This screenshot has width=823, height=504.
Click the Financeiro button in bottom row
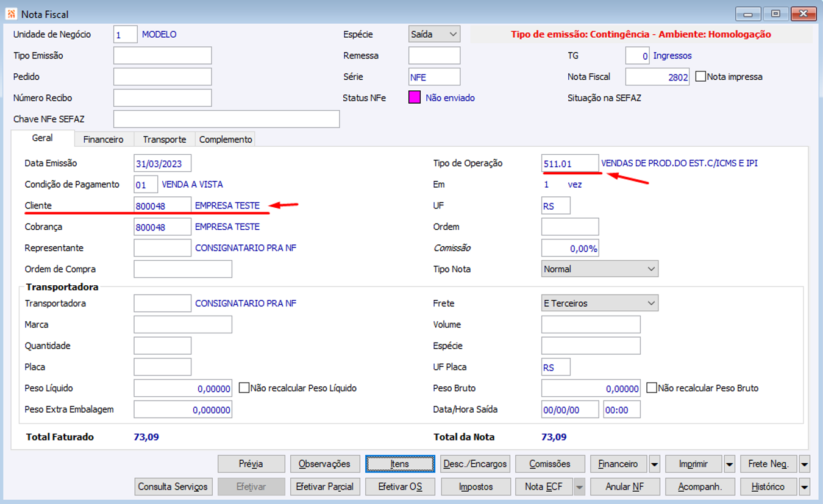618,464
